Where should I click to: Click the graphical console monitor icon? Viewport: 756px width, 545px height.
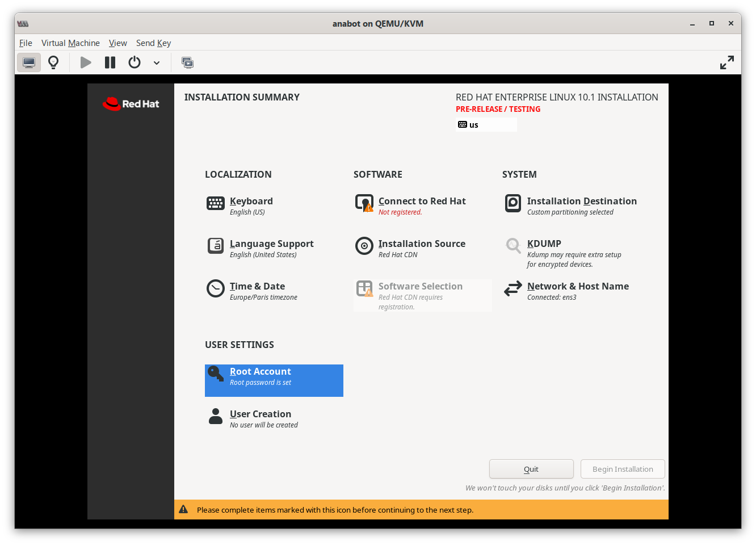point(29,62)
